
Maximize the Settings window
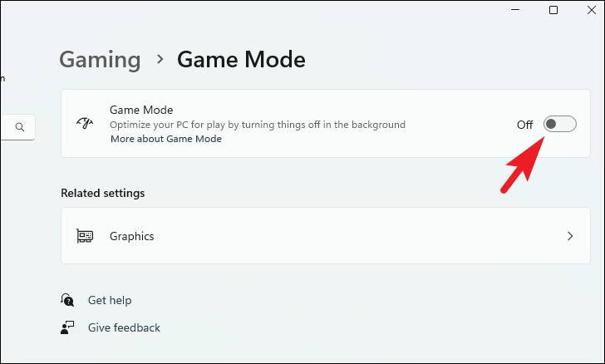(x=553, y=10)
